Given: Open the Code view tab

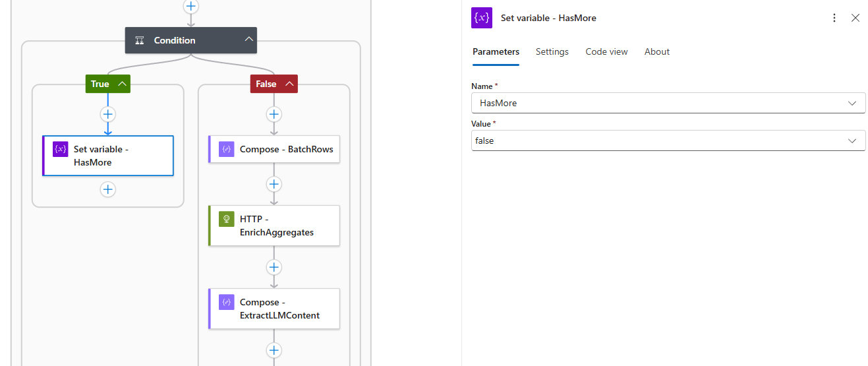Looking at the screenshot, I should pyautogui.click(x=606, y=51).
